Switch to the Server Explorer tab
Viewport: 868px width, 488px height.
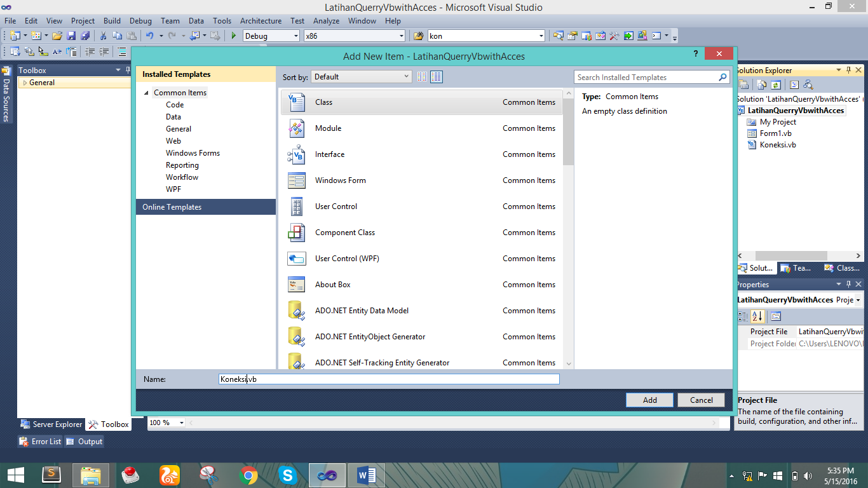pyautogui.click(x=51, y=424)
